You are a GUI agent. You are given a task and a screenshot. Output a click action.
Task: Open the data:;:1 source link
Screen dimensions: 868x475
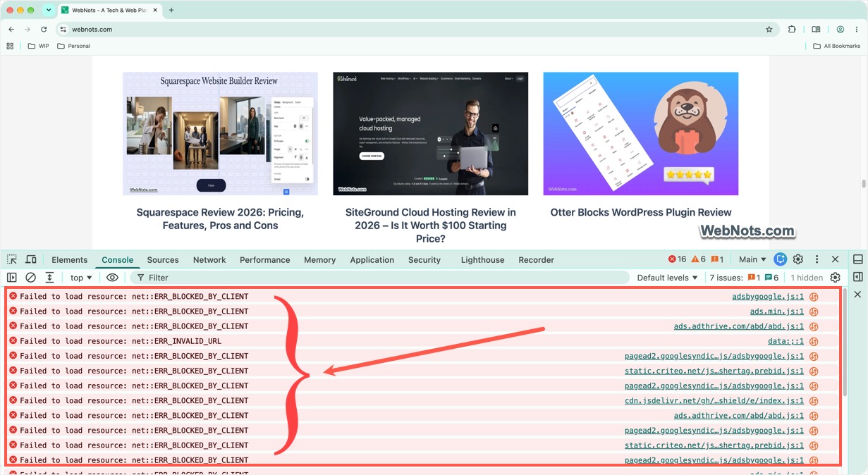[786, 341]
